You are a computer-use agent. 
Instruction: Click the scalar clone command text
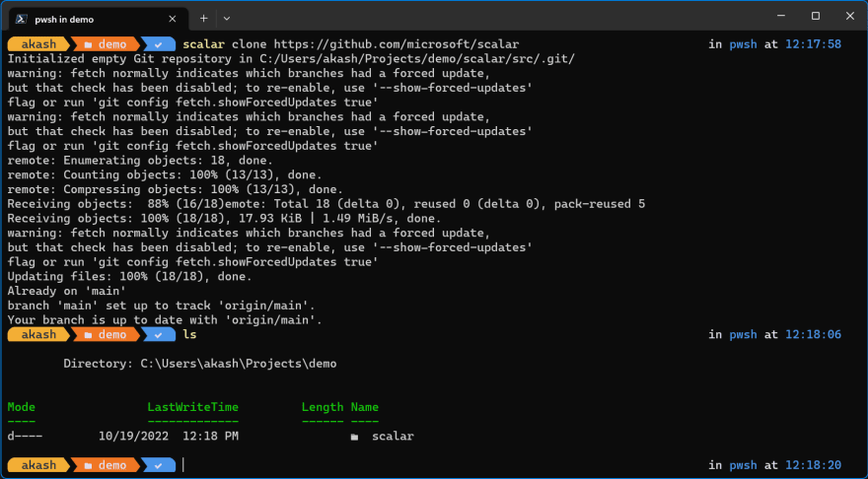351,44
